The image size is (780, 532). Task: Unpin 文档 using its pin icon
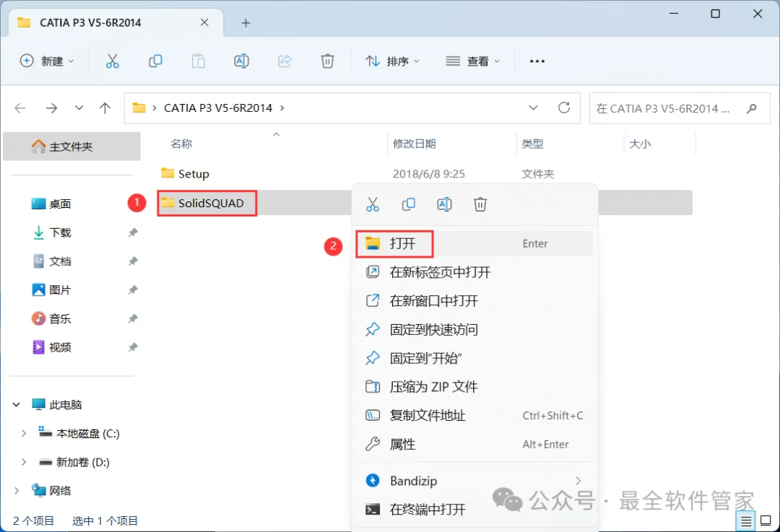(133, 261)
